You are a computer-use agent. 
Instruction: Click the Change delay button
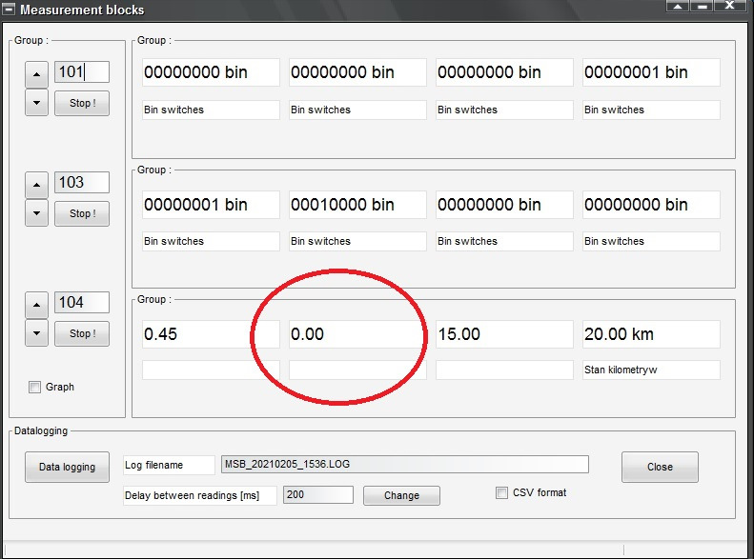click(401, 495)
